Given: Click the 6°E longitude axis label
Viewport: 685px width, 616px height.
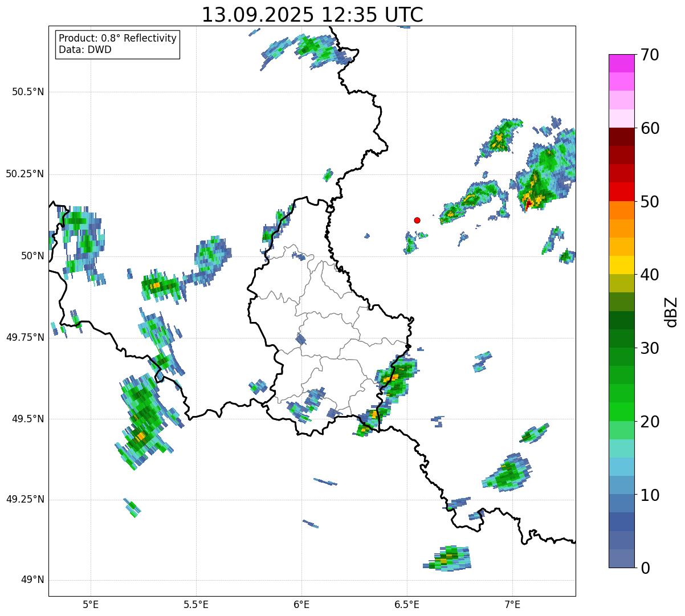Looking at the screenshot, I should (301, 604).
